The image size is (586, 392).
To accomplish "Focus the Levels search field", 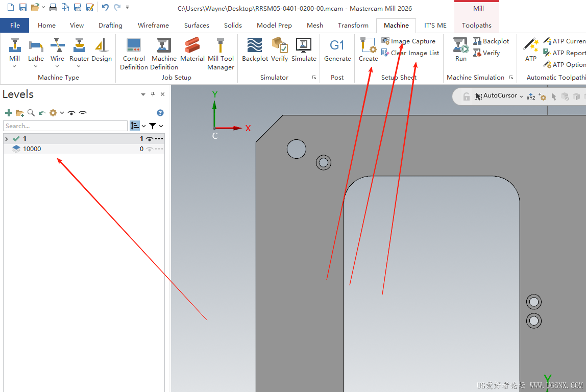I will 65,126.
